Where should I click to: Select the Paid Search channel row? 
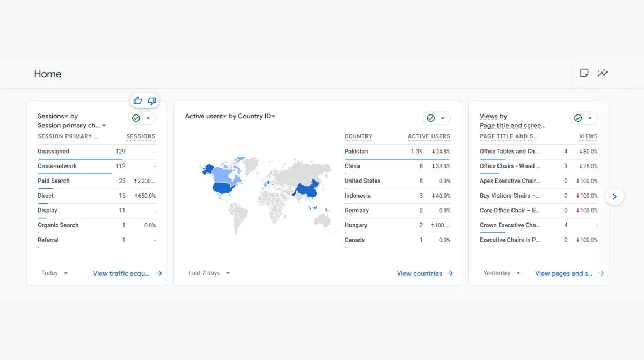tap(97, 181)
